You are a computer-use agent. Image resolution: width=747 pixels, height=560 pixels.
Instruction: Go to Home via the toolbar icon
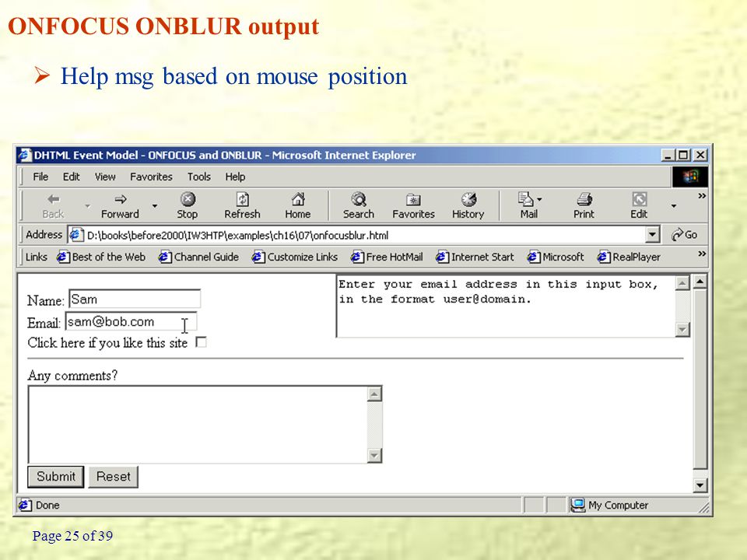click(298, 199)
